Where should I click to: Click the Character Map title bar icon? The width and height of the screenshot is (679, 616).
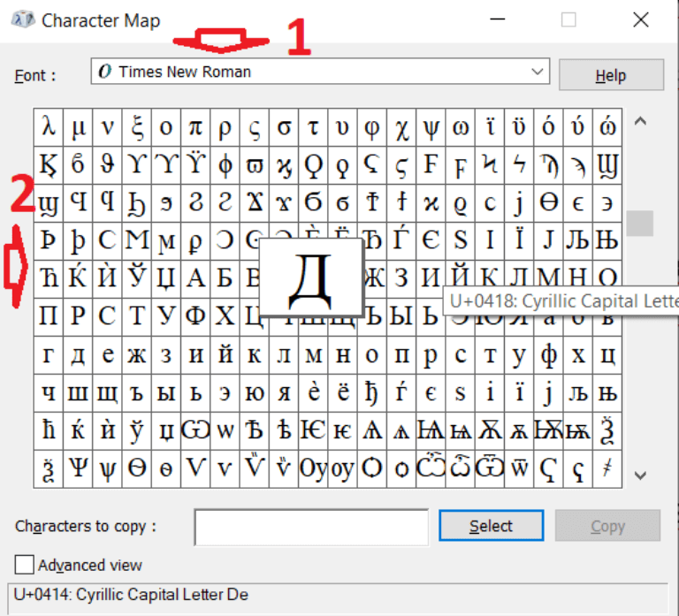[22, 20]
